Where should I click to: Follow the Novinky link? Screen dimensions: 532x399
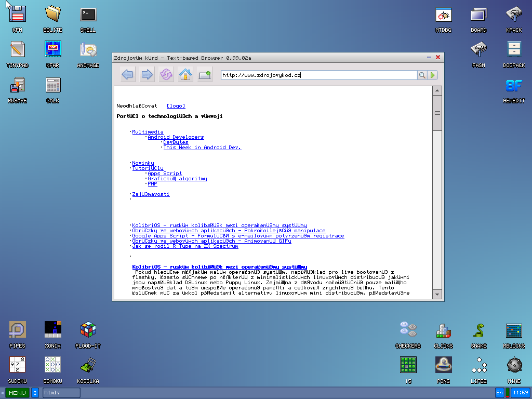(x=143, y=163)
